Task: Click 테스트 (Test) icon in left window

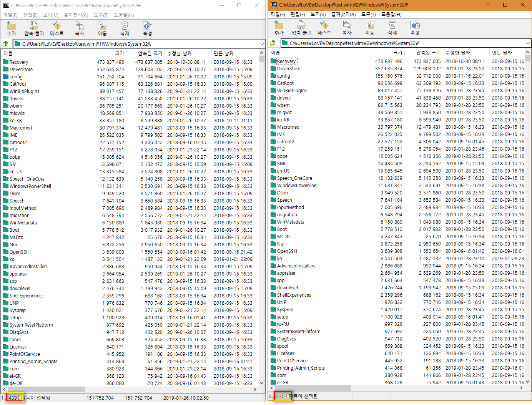Action: pyautogui.click(x=57, y=26)
